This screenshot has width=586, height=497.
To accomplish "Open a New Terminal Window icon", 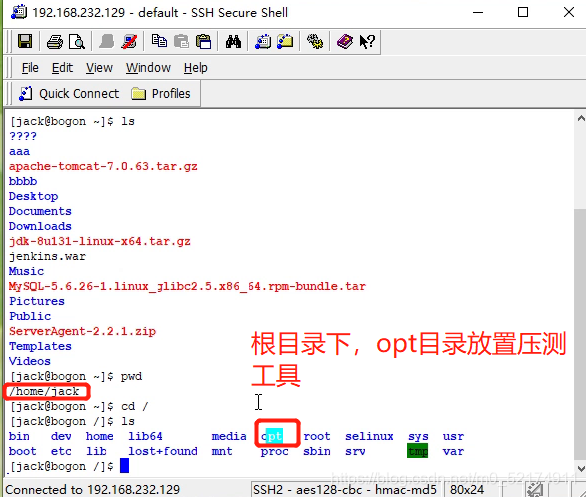I will point(263,41).
